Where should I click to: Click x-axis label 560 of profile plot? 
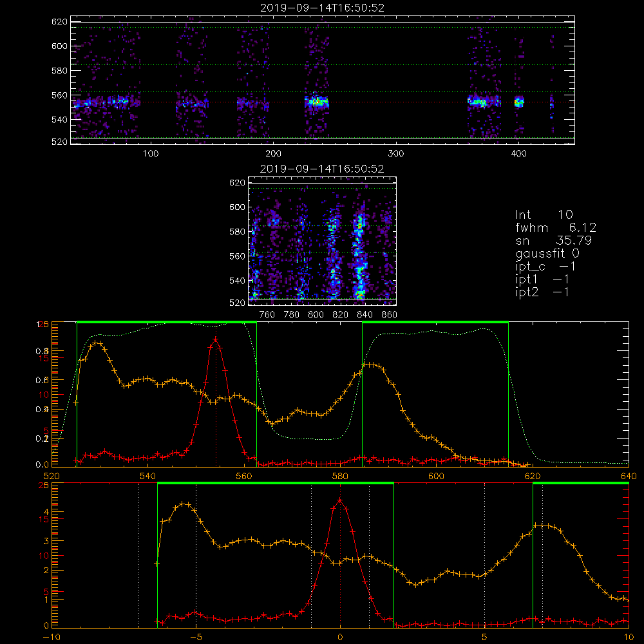(244, 476)
